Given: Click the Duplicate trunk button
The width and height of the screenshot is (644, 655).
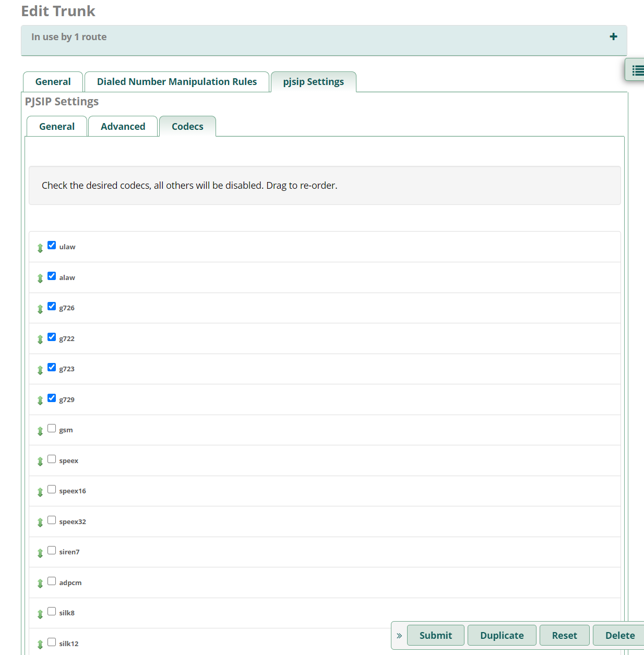Looking at the screenshot, I should point(502,635).
